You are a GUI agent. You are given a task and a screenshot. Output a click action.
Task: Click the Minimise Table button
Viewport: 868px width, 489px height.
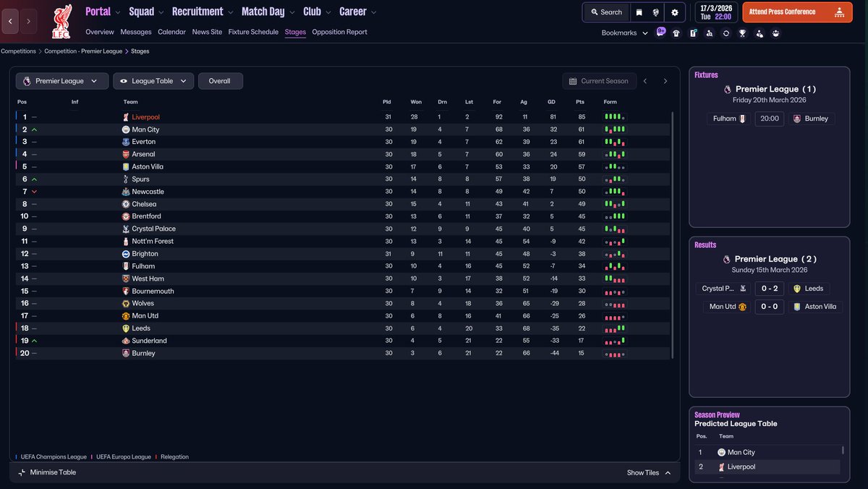46,472
